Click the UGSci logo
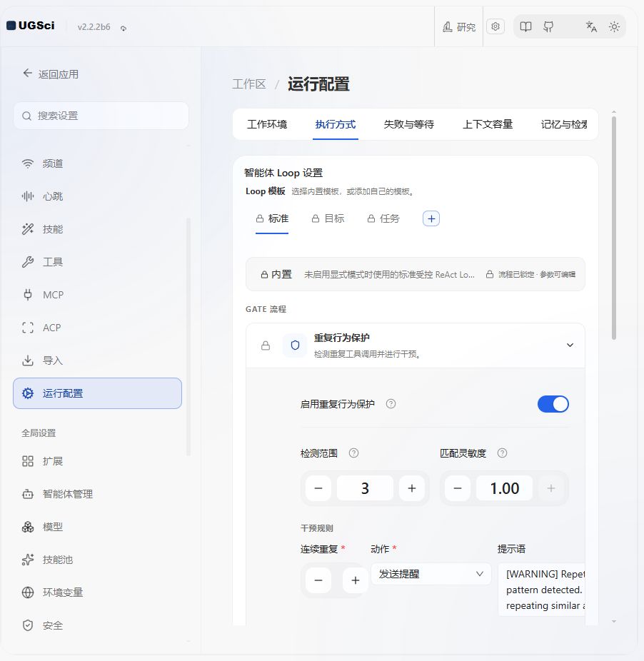Screen dimensions: 644x661 point(31,26)
